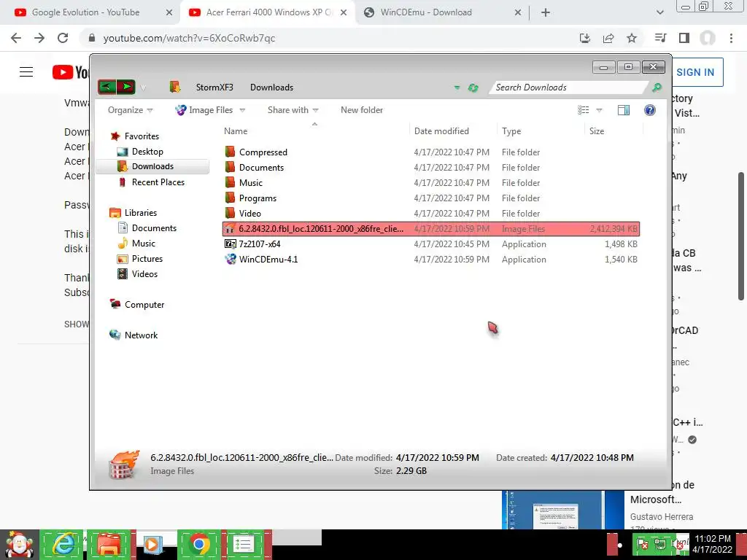Select Computer in the navigation pane
Viewport: 747px width, 560px height.
click(144, 305)
